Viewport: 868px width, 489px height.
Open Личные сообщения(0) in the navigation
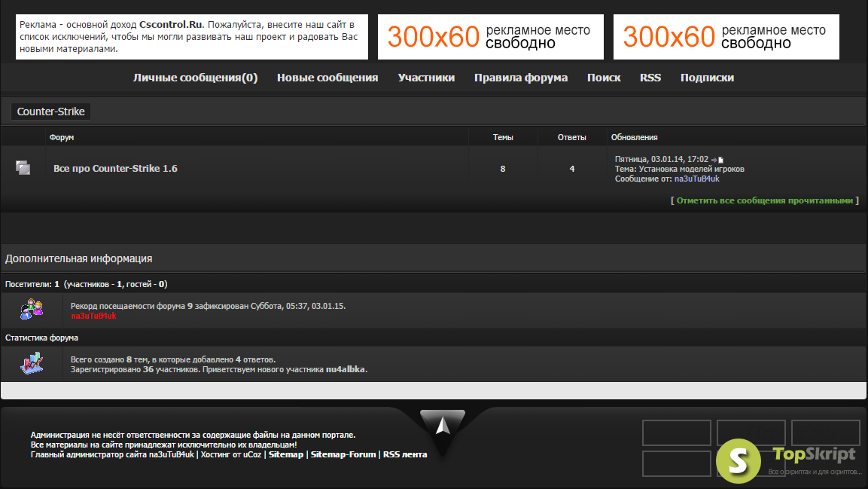click(196, 78)
